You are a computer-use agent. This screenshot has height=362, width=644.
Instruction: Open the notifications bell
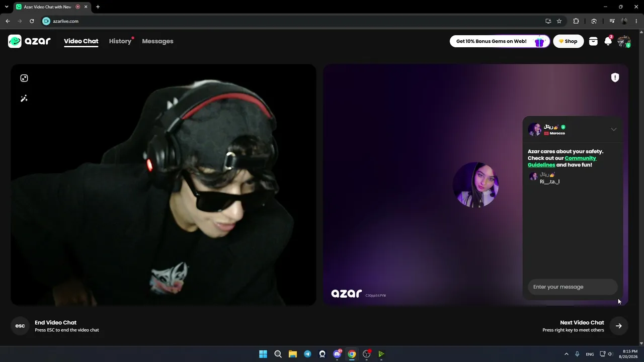[x=608, y=41]
